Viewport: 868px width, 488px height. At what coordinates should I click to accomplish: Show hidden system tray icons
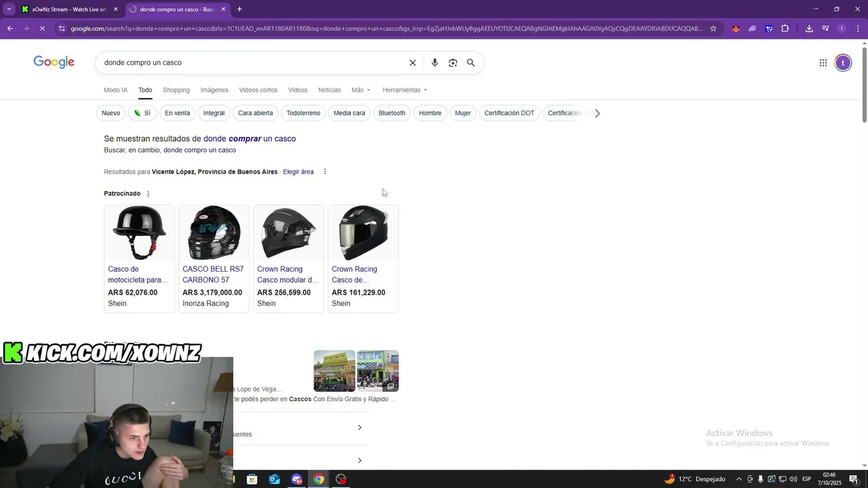tap(739, 479)
